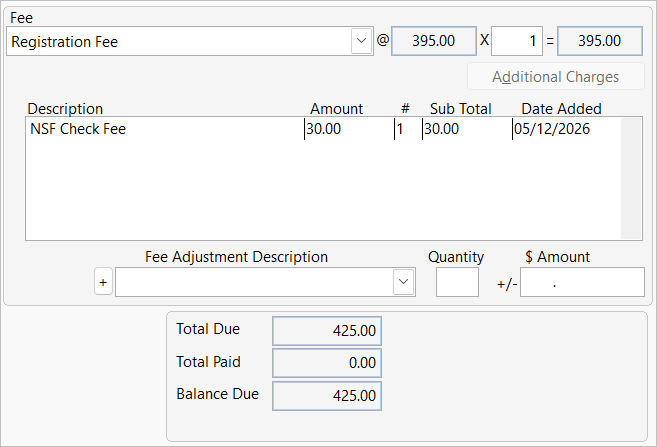Click the 30.00 Sub Total cell
The width and height of the screenshot is (657, 447).
(442, 129)
